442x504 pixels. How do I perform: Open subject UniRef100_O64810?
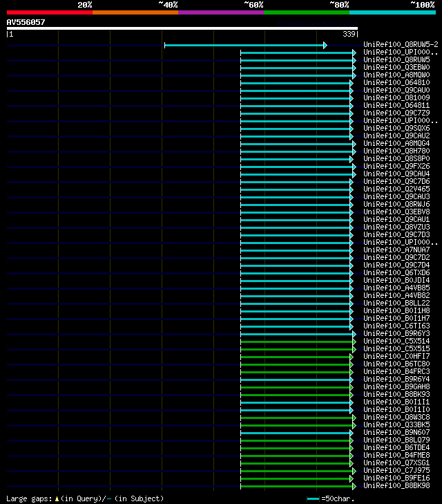(396, 82)
